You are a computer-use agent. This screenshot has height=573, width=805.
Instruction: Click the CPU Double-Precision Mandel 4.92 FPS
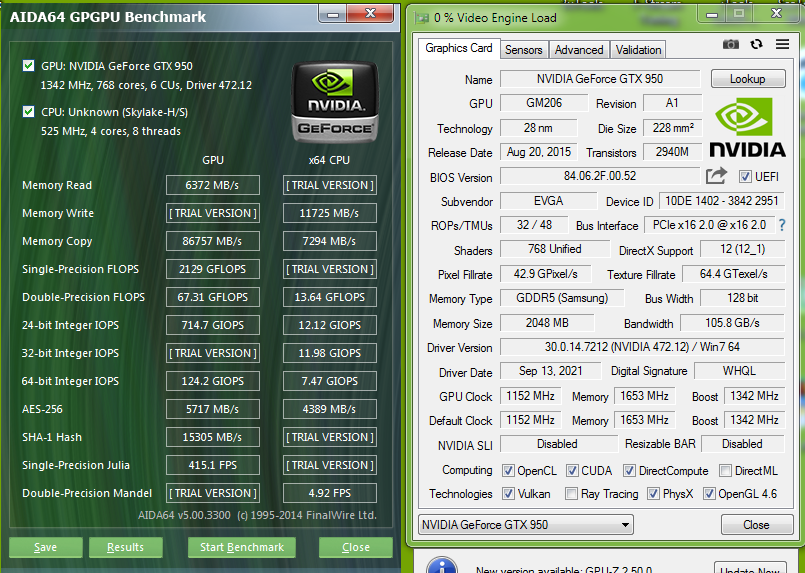click(330, 493)
